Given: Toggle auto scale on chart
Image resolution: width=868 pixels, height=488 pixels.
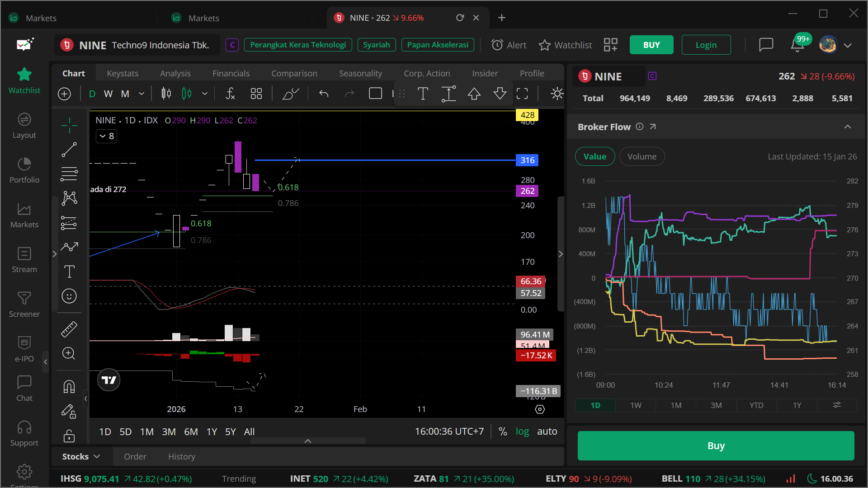Looking at the screenshot, I should click(x=547, y=432).
